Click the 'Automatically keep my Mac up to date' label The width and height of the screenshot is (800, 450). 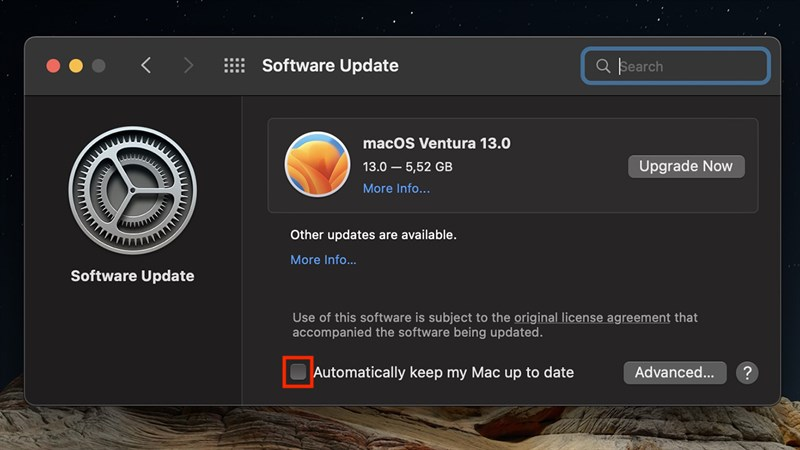443,372
